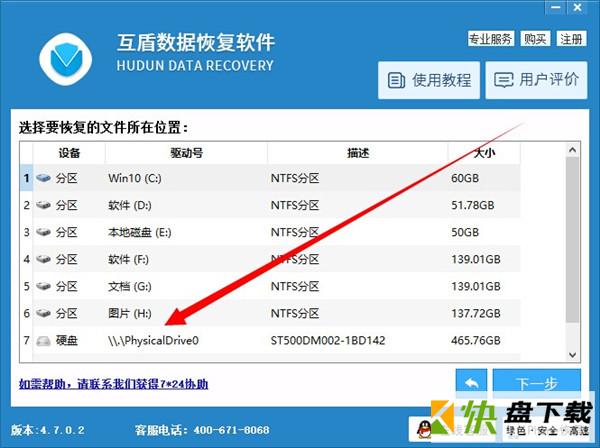Click 购买 purchase button
The image size is (600, 448).
pyautogui.click(x=535, y=39)
